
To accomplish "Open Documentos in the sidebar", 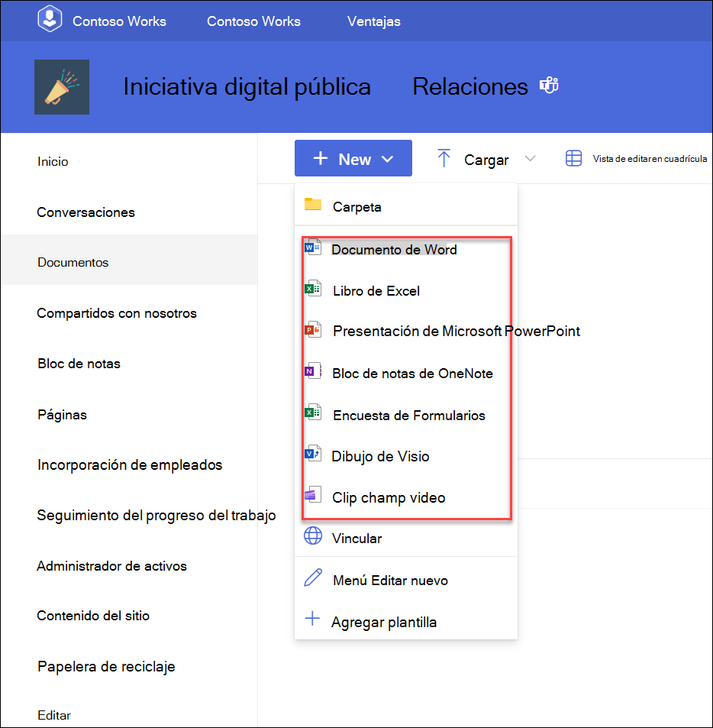I will point(73,262).
